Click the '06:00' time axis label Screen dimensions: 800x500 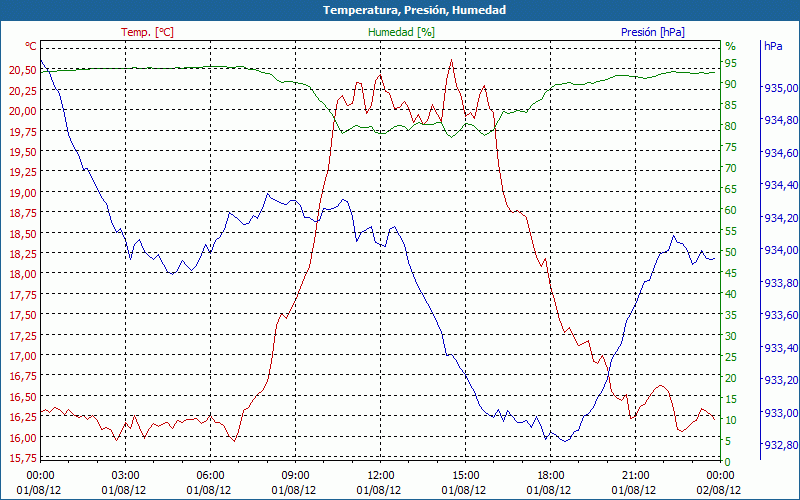pyautogui.click(x=210, y=476)
